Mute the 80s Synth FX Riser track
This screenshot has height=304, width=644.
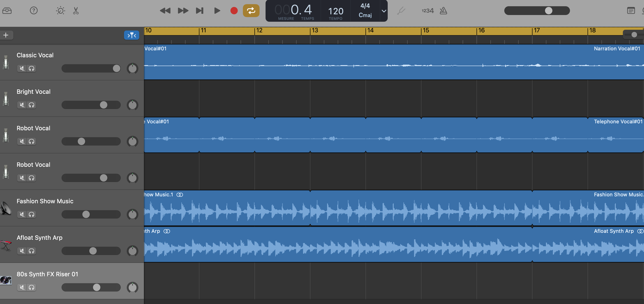pos(22,287)
